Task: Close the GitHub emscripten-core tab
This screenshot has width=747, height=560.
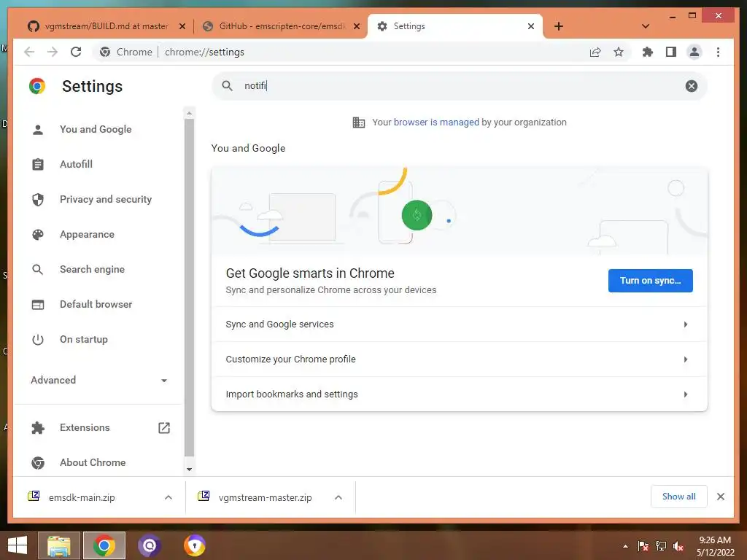Action: tap(356, 26)
